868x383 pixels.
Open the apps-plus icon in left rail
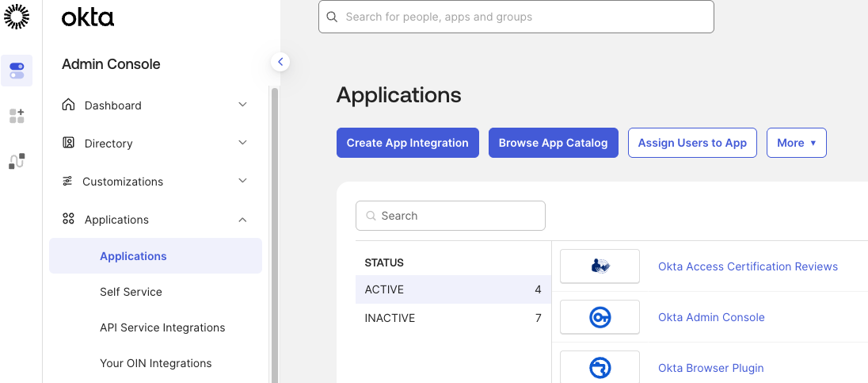(x=17, y=116)
